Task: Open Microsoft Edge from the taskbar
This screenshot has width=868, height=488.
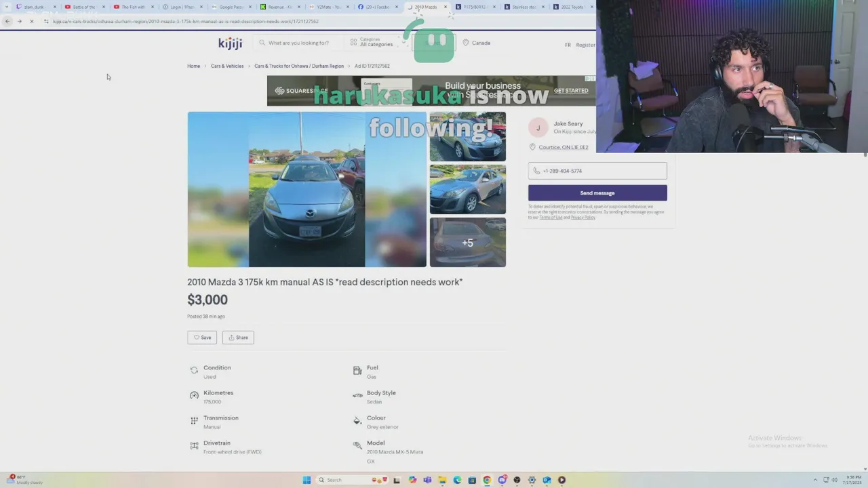Action: coord(457,480)
